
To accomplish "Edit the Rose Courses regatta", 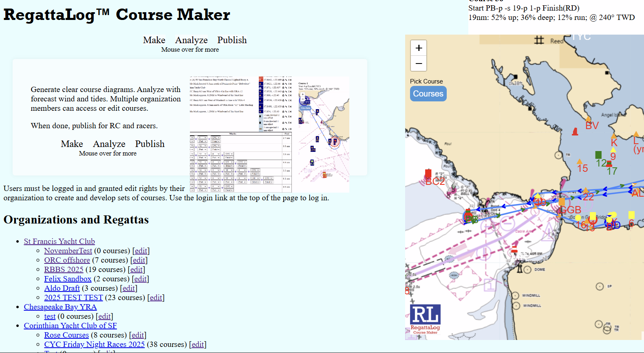I will coord(138,335).
